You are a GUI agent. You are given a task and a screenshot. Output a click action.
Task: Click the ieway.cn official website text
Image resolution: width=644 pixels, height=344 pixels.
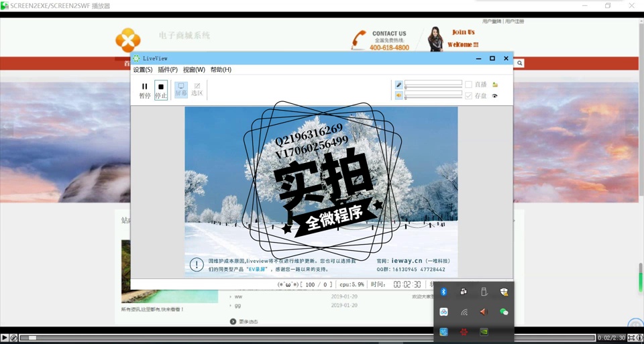[x=407, y=261]
